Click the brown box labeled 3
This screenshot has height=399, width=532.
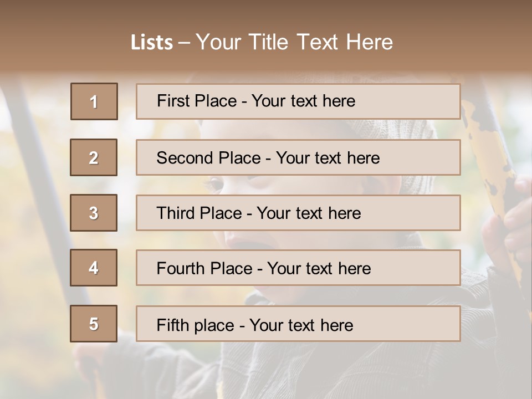click(94, 213)
